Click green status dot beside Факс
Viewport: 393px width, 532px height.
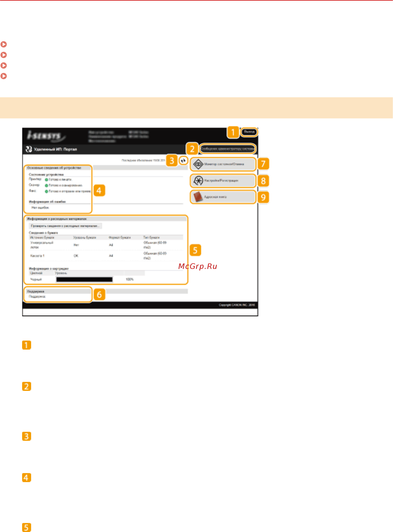[46, 191]
